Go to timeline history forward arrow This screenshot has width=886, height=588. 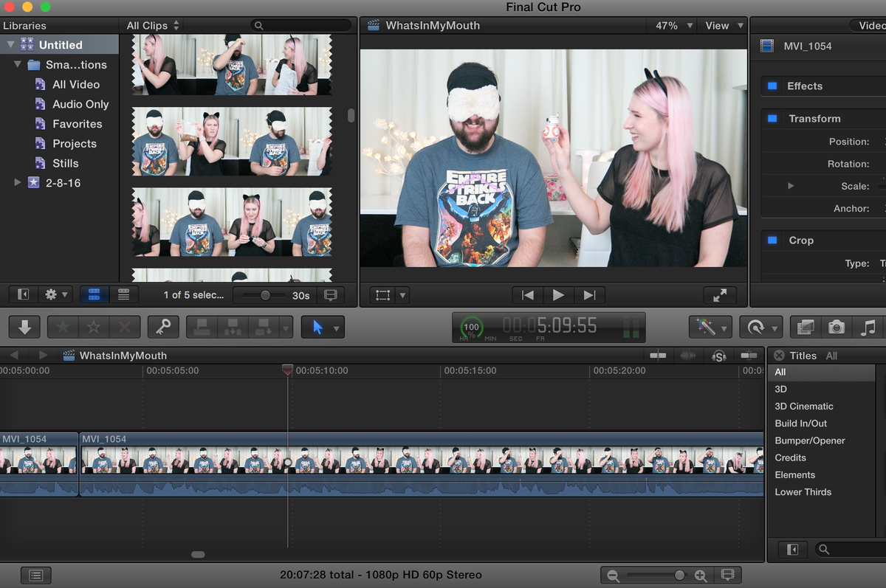(x=43, y=355)
